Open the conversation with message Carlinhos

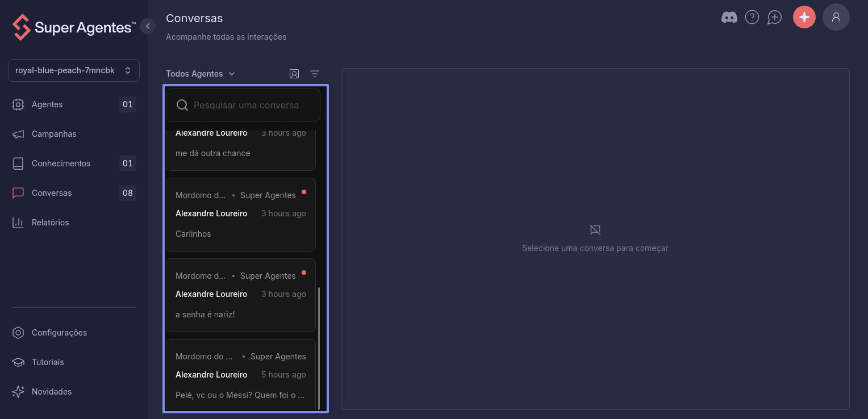point(241,215)
